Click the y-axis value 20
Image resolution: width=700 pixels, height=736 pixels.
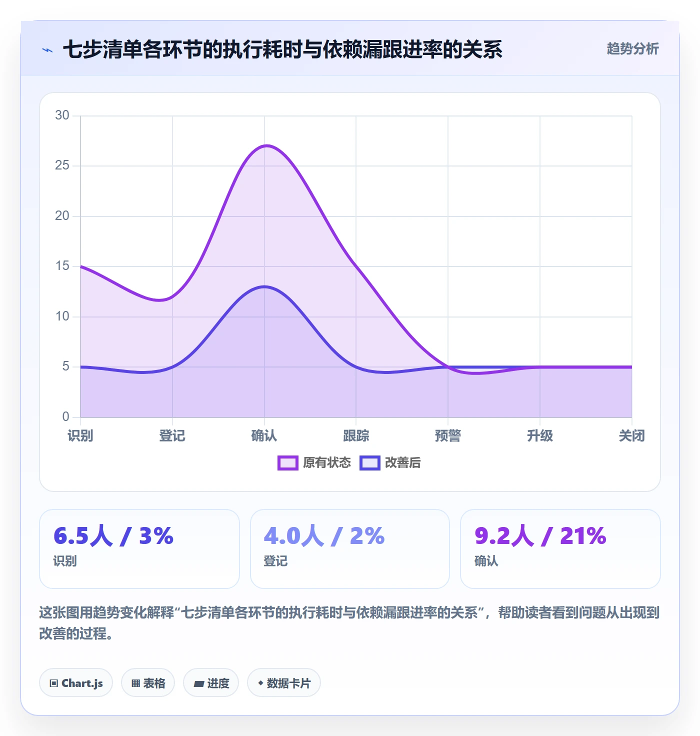click(x=62, y=216)
